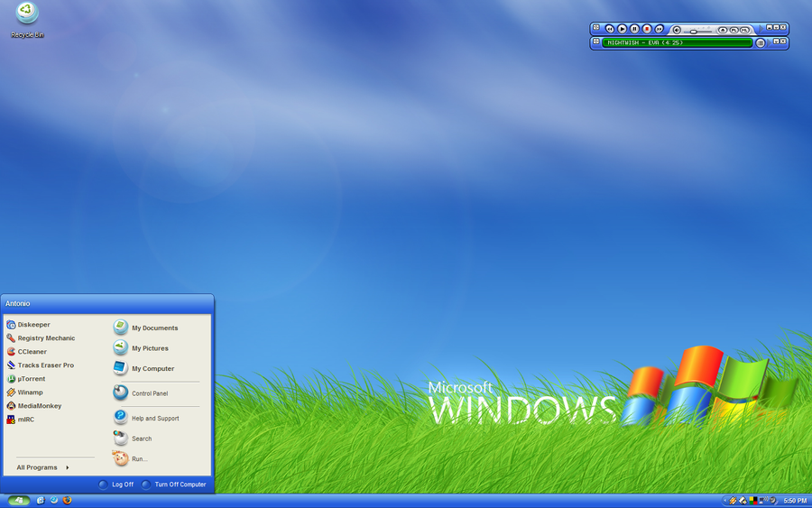Viewport: 812px width, 508px height.
Task: Toggle the first PL playlist button
Action: point(734,30)
